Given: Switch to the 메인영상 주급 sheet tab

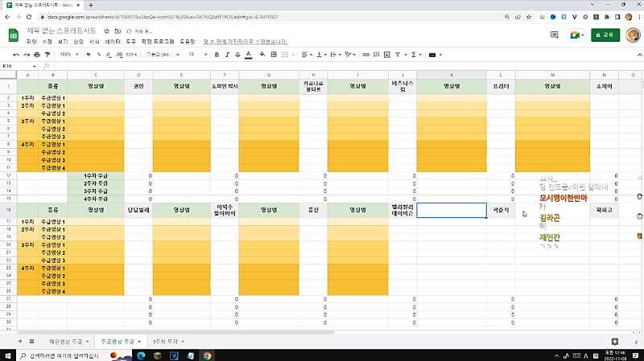Looking at the screenshot, I should pyautogui.click(x=66, y=342).
